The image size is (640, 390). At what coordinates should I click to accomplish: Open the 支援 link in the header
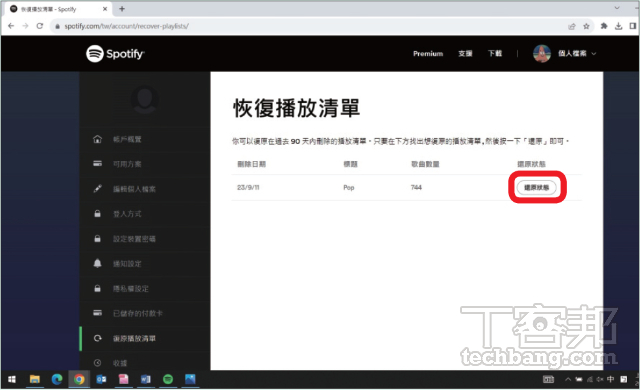[x=465, y=53]
